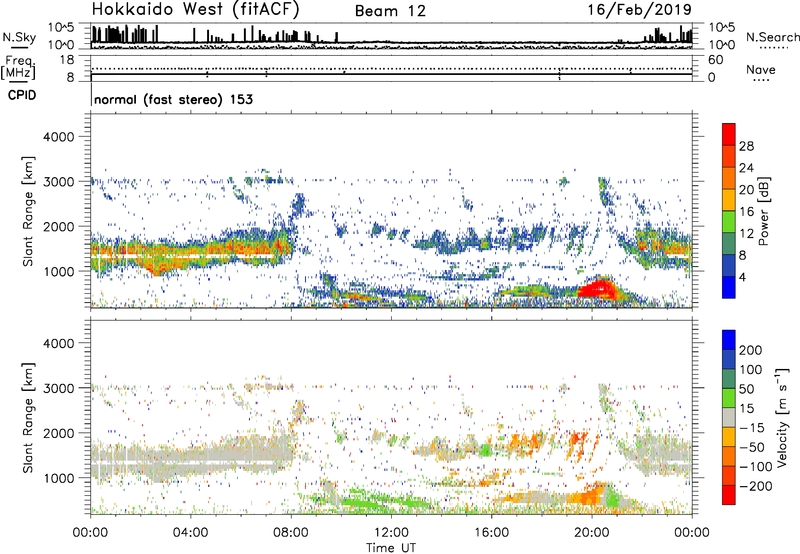Click the "3000" tick of the velocity panel
This screenshot has height=554, width=800.
pos(58,388)
